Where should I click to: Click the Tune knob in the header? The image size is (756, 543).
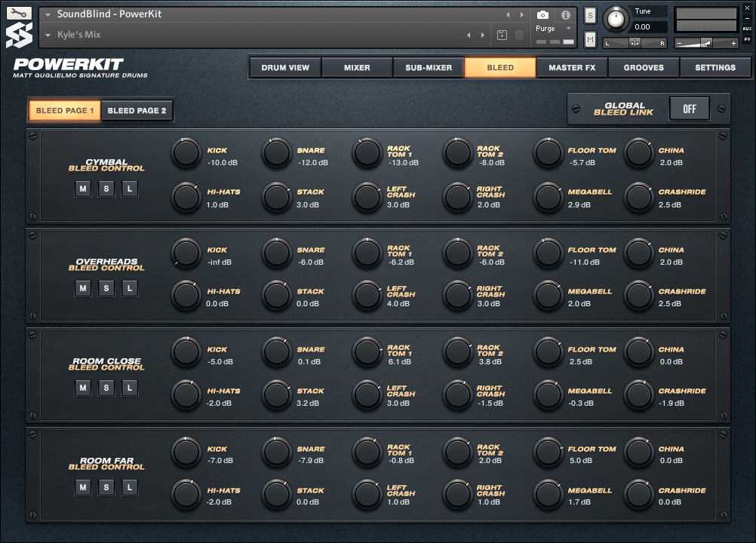(x=617, y=18)
